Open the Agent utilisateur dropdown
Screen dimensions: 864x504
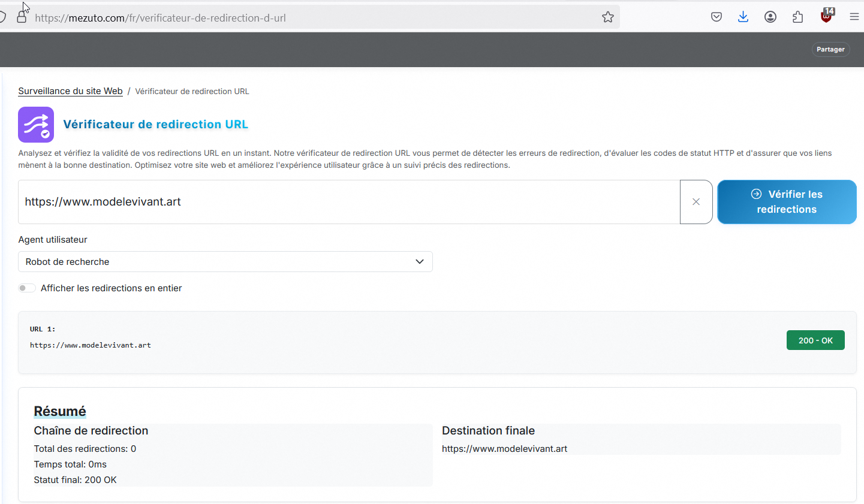pos(225,262)
